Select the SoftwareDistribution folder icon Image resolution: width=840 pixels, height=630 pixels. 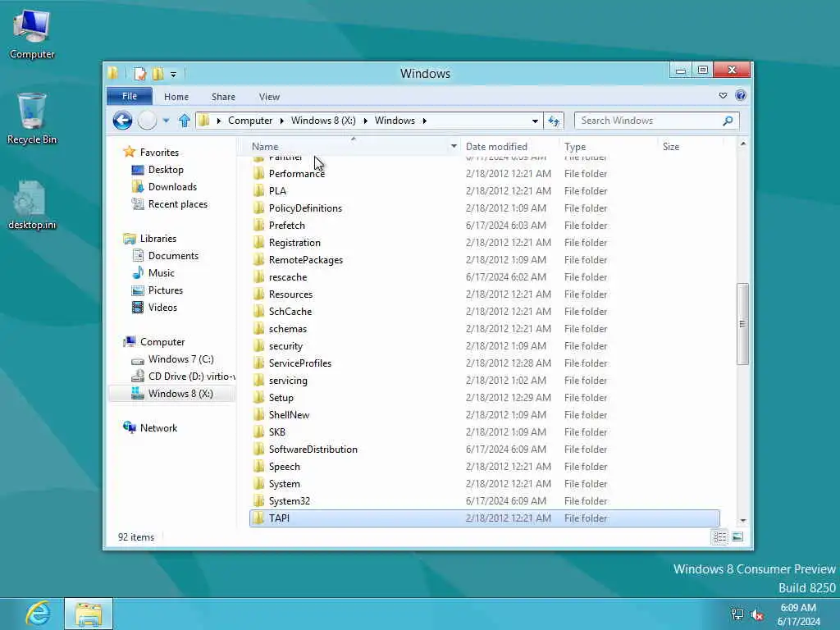point(258,449)
